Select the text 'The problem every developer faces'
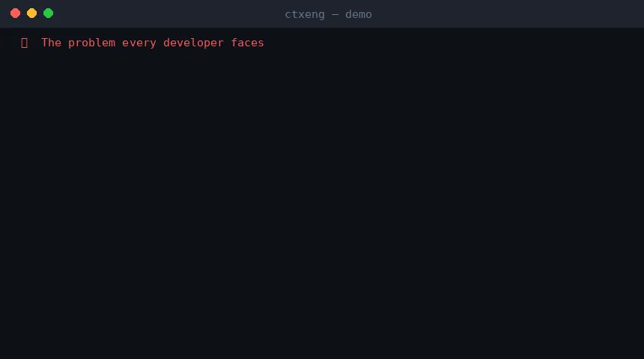The image size is (644, 359). 152,43
